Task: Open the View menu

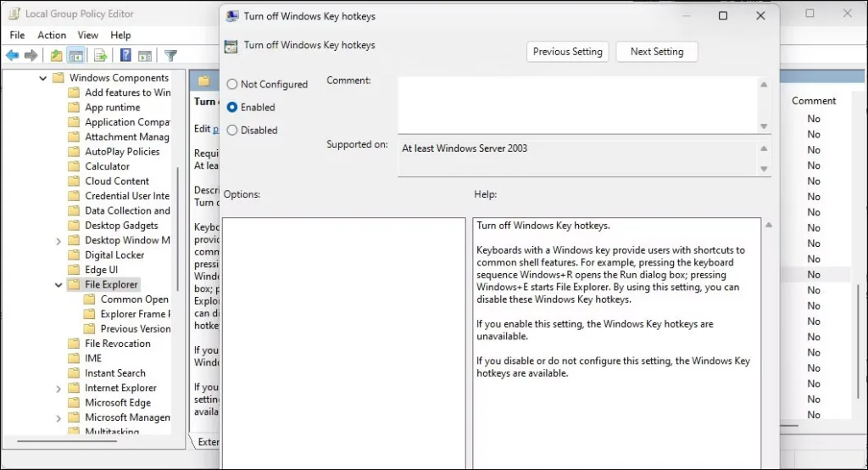Action: click(87, 35)
